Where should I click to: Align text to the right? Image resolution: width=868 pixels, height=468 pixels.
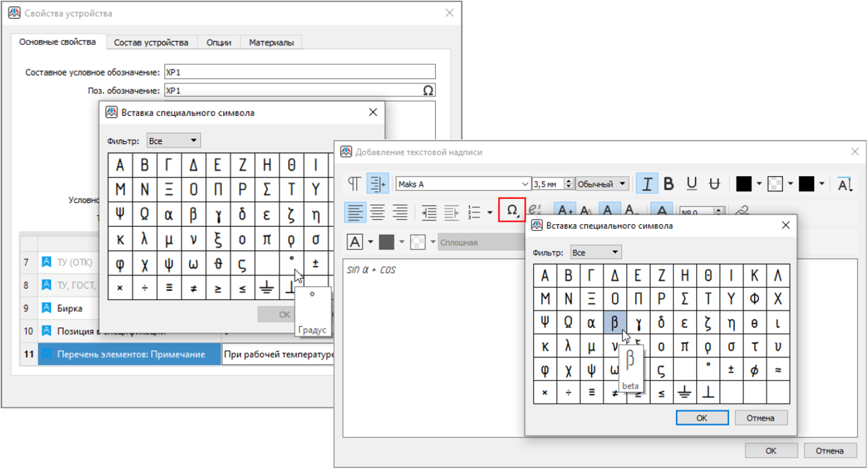point(400,211)
